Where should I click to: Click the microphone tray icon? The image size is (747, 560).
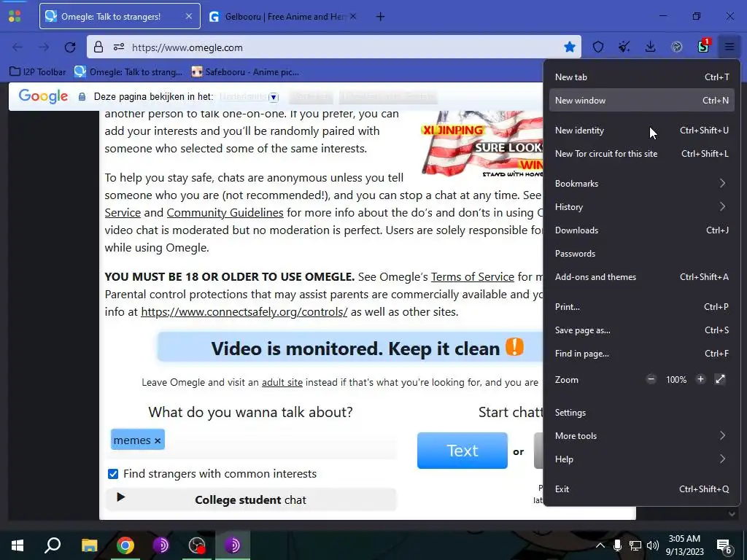tap(617, 545)
